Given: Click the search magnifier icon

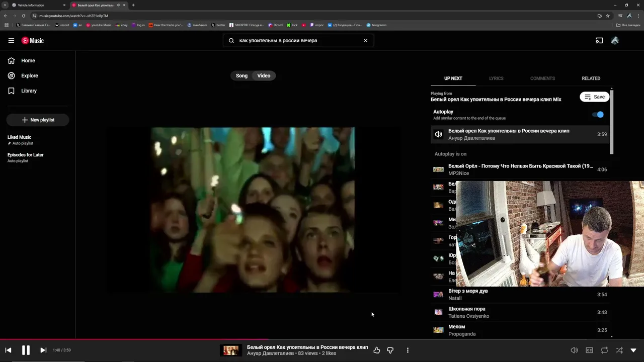Looking at the screenshot, I should (x=231, y=41).
